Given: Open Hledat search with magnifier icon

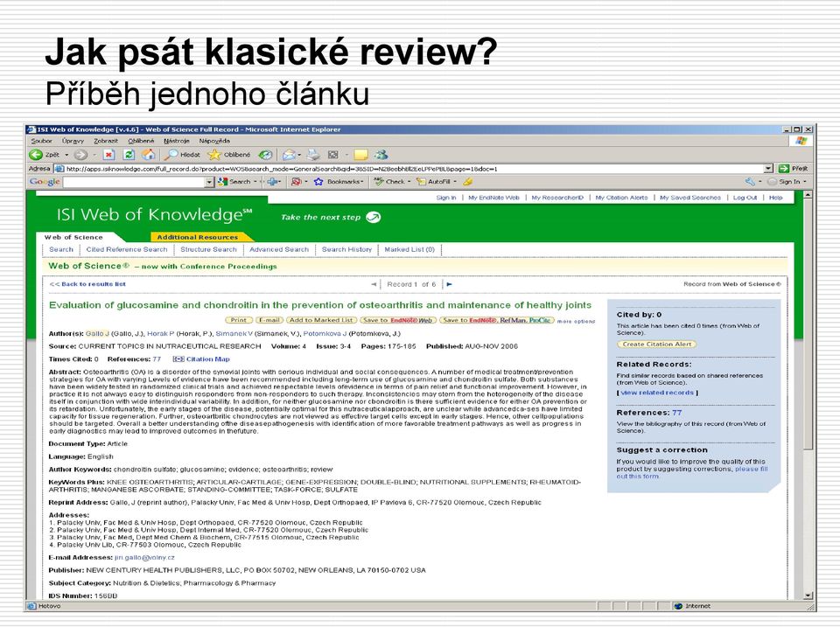Looking at the screenshot, I should tap(182, 155).
